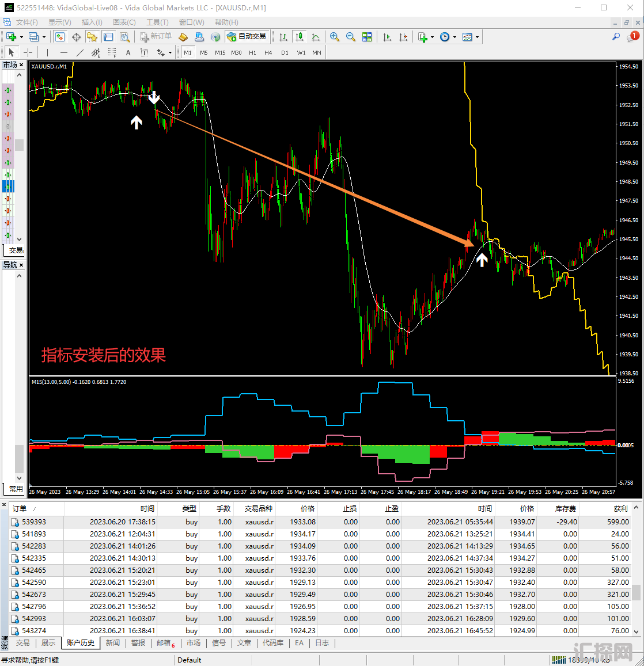Open the 日志 tab
The width and height of the screenshot is (644, 666).
(x=322, y=642)
